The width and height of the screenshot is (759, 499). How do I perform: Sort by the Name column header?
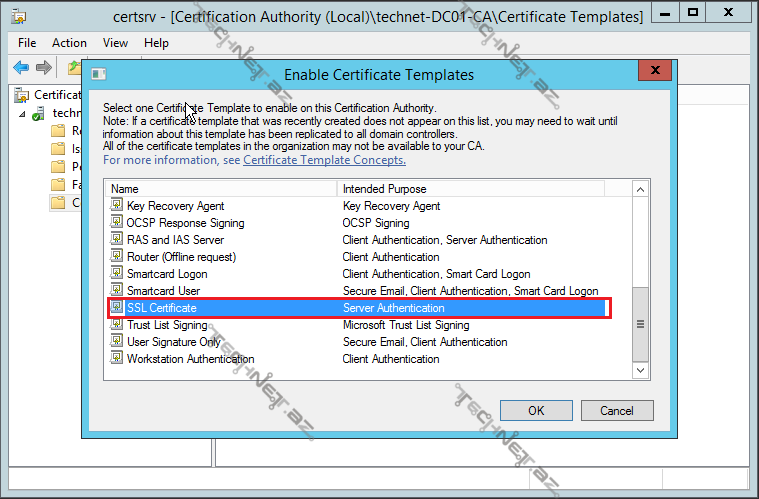[222, 188]
